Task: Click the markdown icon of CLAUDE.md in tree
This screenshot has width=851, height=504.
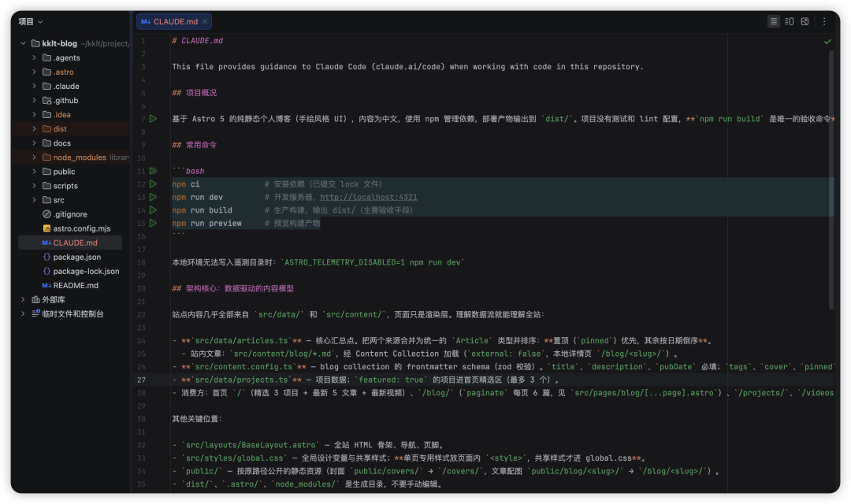Action: pyautogui.click(x=46, y=243)
